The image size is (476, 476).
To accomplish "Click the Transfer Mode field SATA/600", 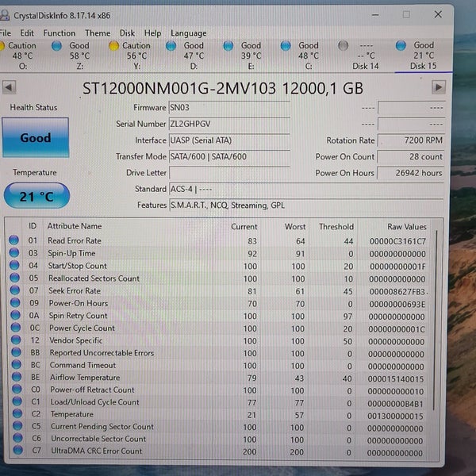I will coord(229,156).
